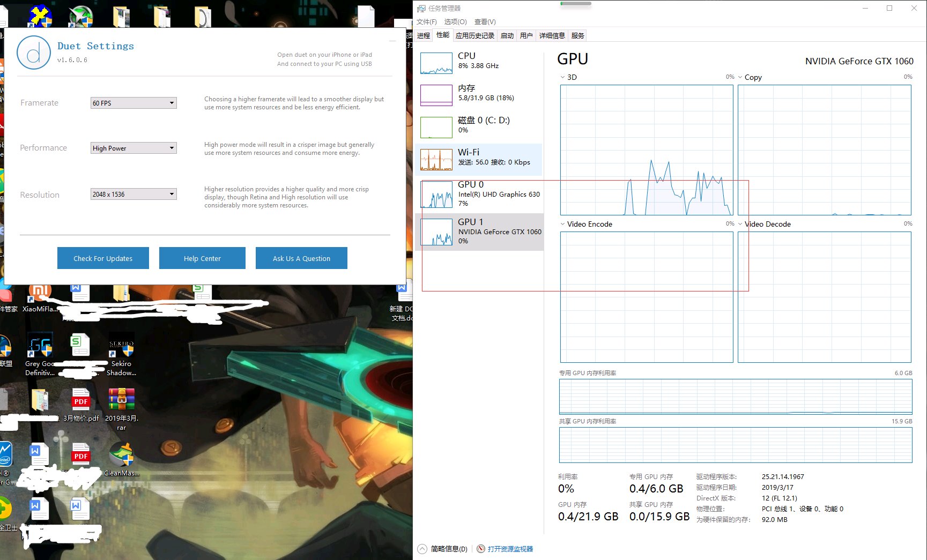Open the 详细信息 tab
927x560 pixels.
pos(552,35)
